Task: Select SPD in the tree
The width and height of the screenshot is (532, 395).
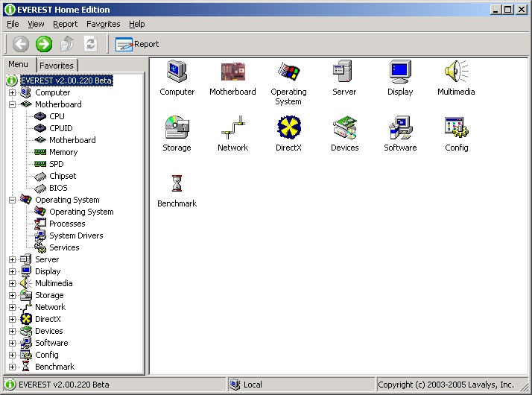Action: (57, 164)
